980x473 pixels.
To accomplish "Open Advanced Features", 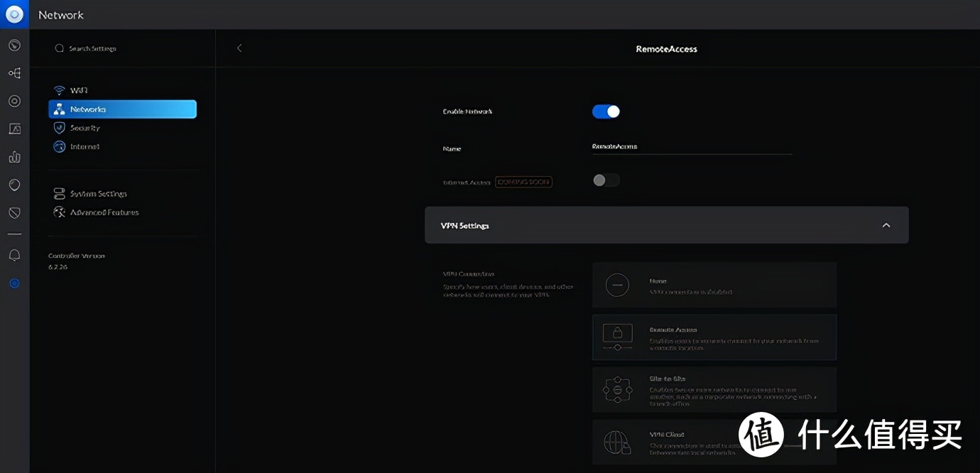I will 104,212.
